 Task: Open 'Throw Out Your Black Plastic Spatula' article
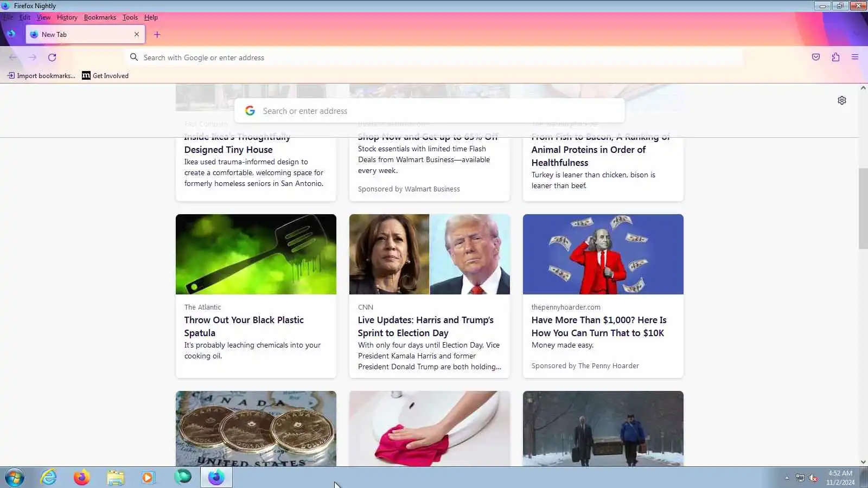244,326
